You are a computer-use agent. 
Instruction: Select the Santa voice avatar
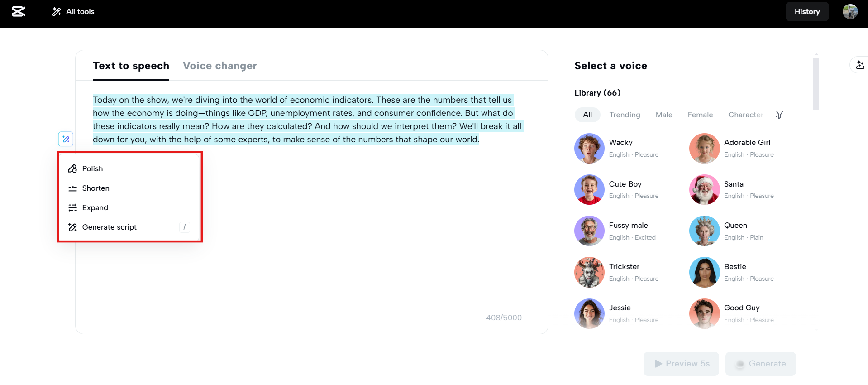704,189
